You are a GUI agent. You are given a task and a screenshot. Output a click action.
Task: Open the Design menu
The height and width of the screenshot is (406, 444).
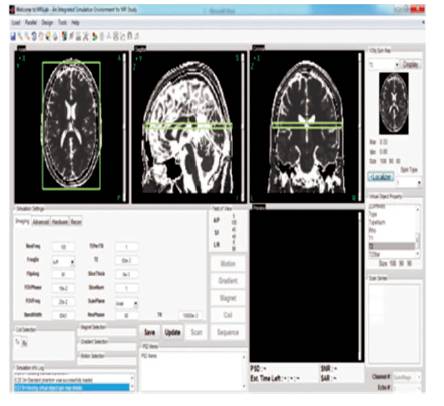(x=47, y=23)
